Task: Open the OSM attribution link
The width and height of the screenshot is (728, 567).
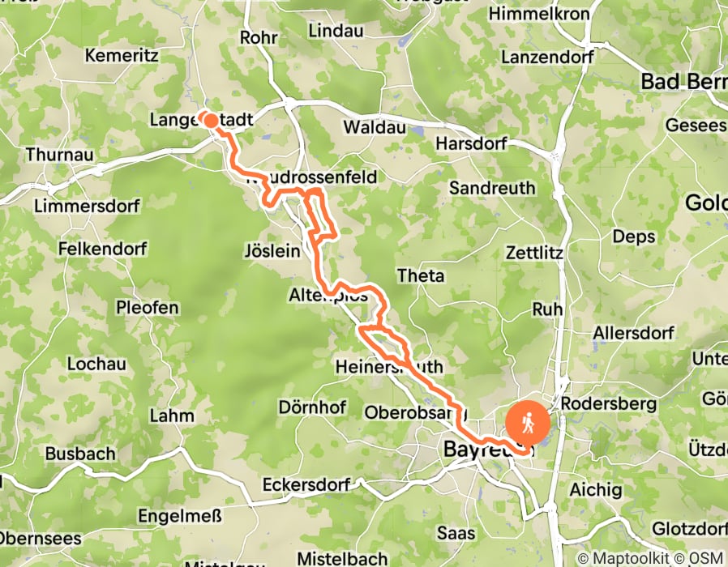Action: coord(699,558)
